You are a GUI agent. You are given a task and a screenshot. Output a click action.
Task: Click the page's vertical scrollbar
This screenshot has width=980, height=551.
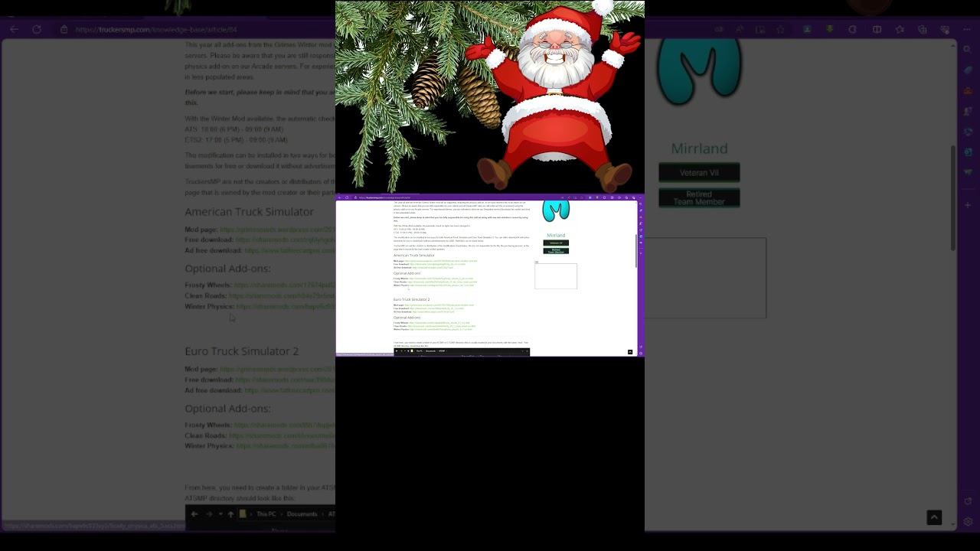pos(636,251)
